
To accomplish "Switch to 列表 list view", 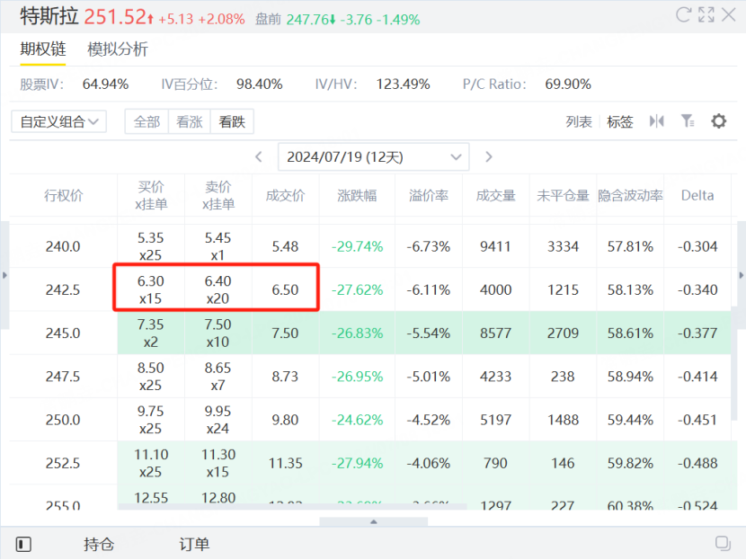I will click(x=579, y=122).
